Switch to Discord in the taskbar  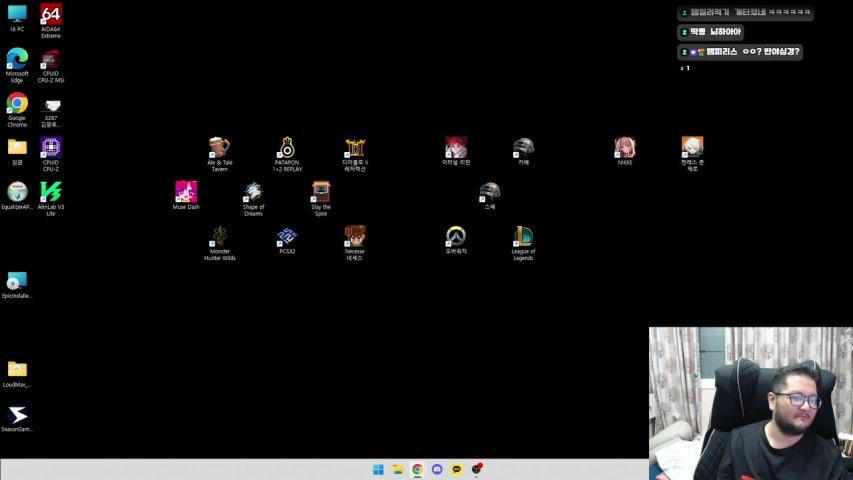click(x=437, y=469)
